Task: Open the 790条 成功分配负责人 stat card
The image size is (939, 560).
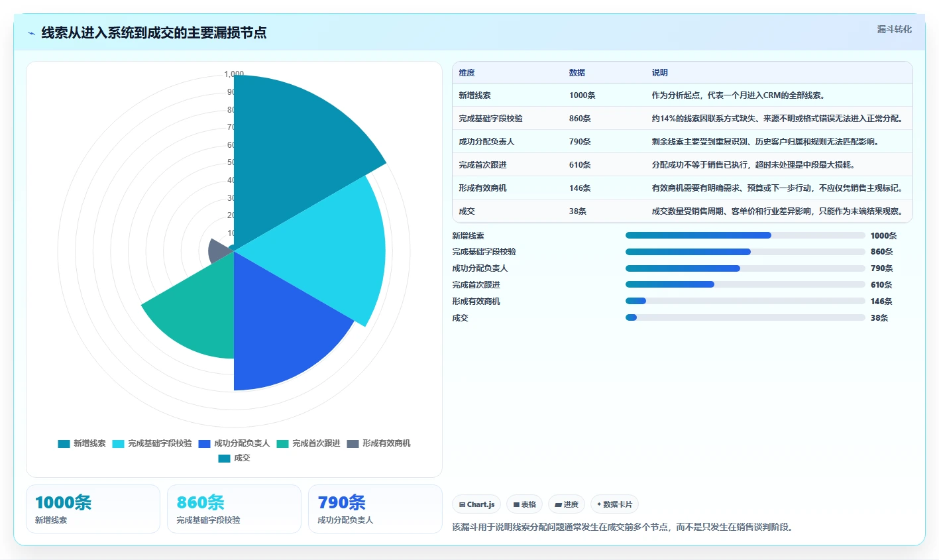Action: [x=375, y=509]
